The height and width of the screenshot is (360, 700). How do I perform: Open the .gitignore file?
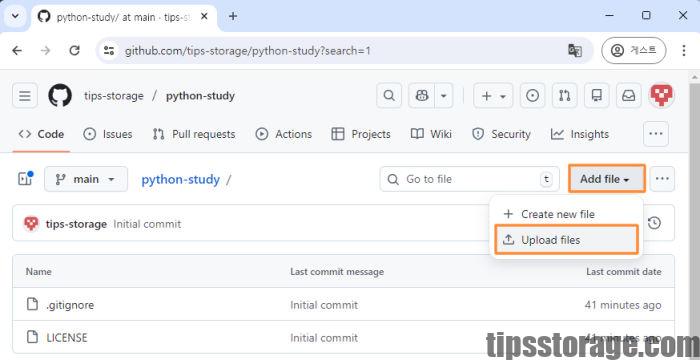[x=70, y=305]
